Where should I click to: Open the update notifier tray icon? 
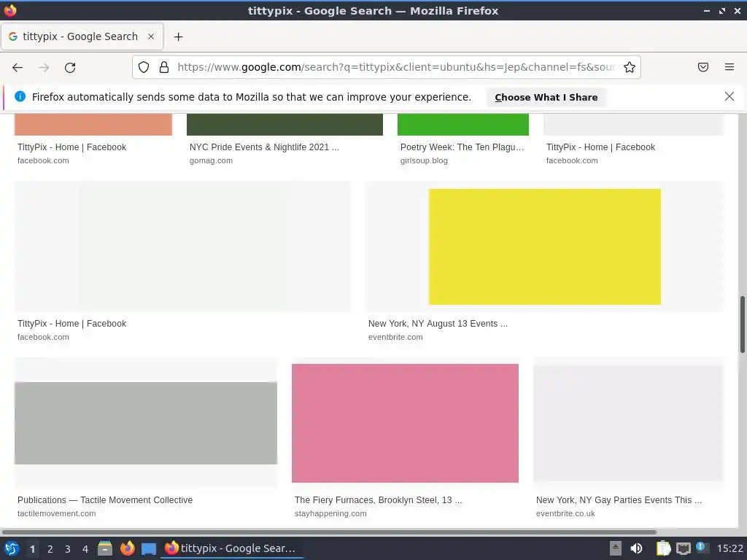(702, 548)
